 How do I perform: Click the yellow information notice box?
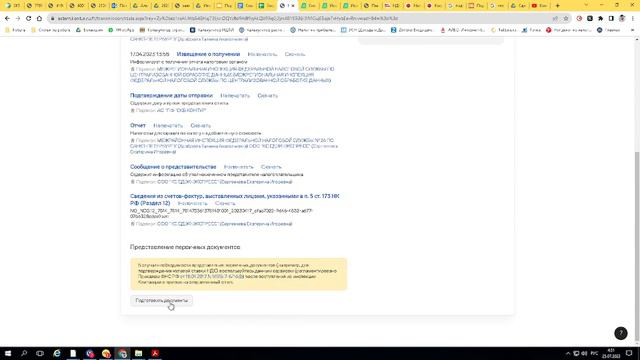238,274
